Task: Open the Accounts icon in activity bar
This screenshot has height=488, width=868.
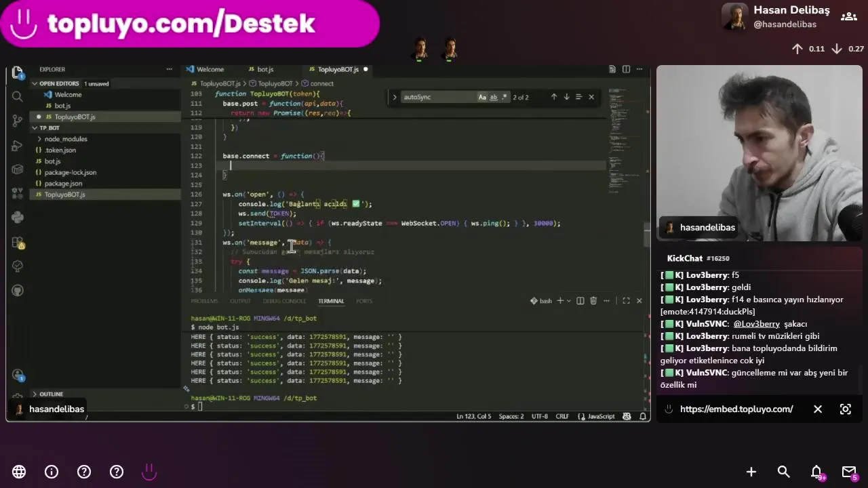Action: [18, 375]
